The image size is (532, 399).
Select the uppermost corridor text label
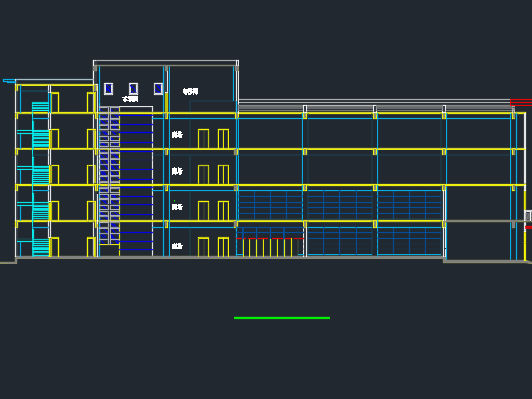177,135
